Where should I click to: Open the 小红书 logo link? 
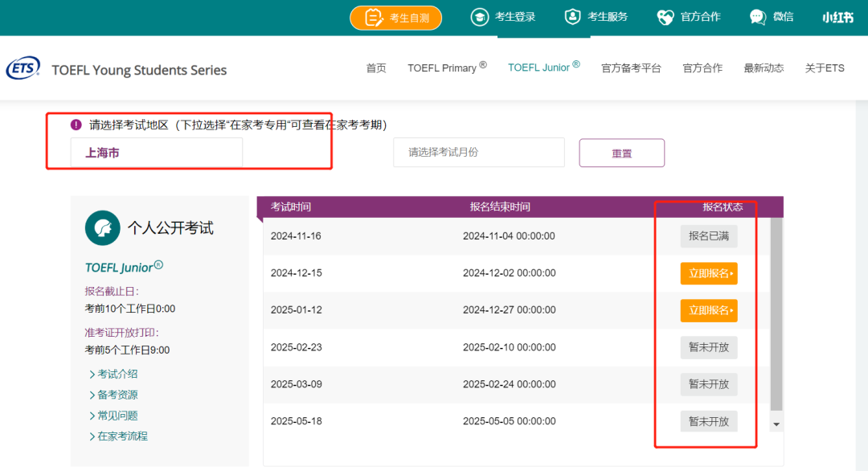(837, 17)
